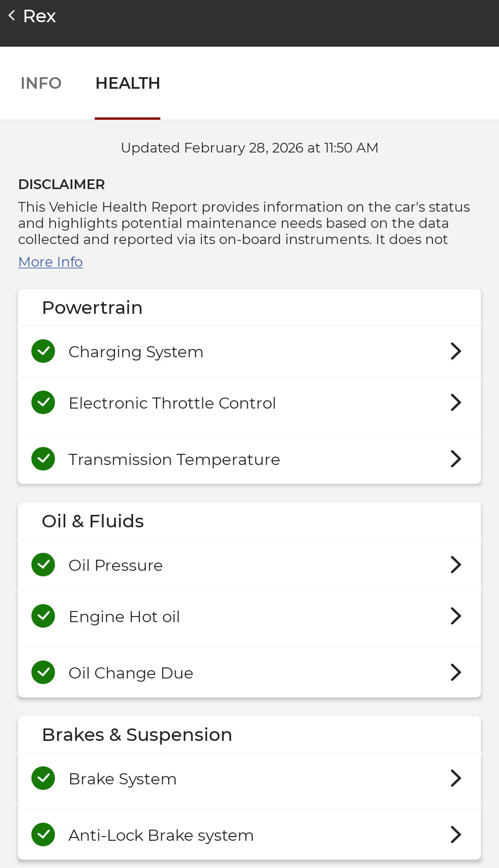
Task: Tap green check beside Electronic Throttle Control
Action: 43,403
